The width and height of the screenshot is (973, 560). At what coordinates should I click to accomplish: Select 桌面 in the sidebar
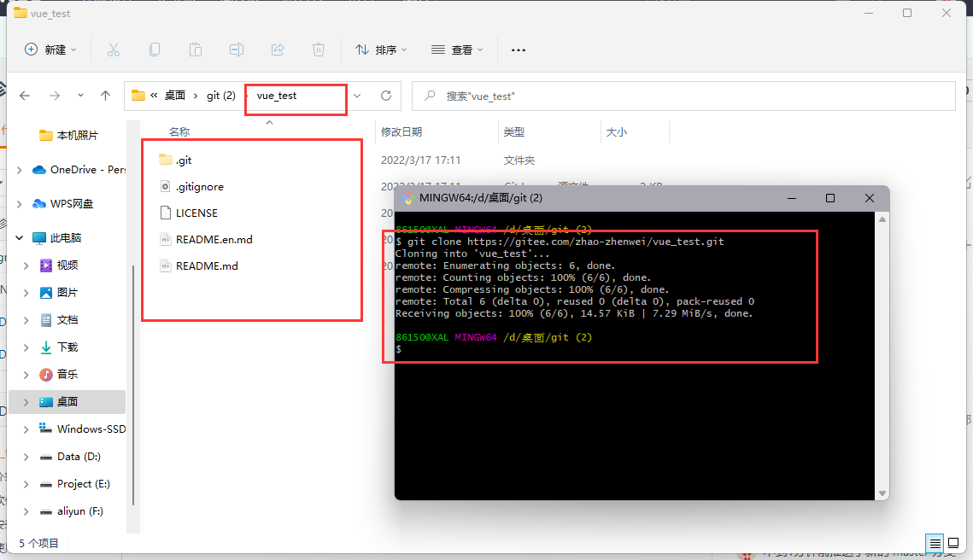tap(68, 402)
